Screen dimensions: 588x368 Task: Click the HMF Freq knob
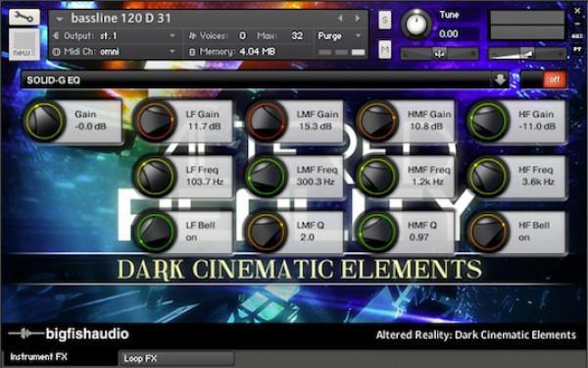[377, 177]
